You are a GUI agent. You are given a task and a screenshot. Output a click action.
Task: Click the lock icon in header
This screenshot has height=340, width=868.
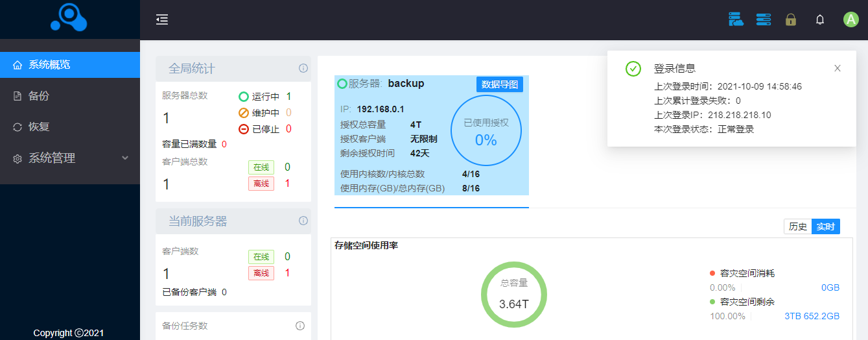[x=790, y=19]
